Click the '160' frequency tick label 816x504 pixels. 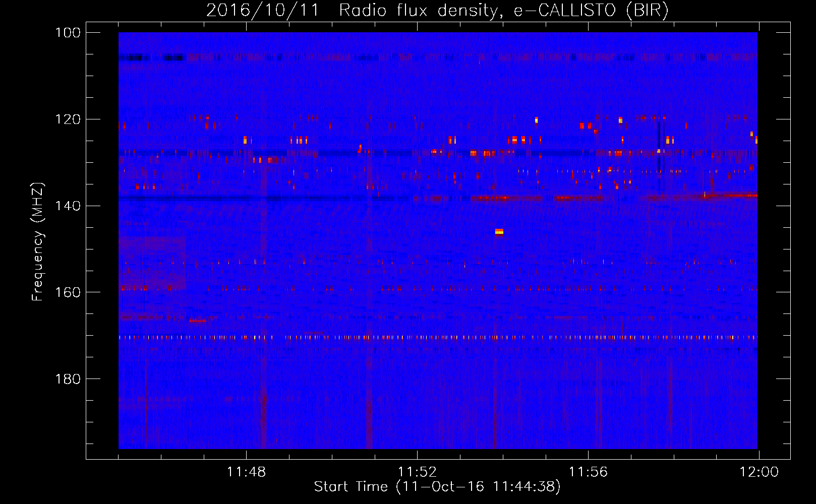(x=68, y=292)
